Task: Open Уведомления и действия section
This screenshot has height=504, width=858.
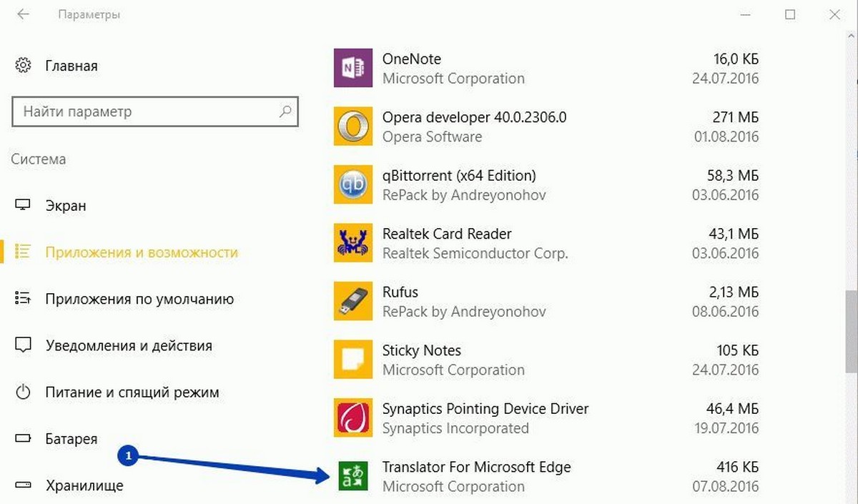Action: coord(129,346)
